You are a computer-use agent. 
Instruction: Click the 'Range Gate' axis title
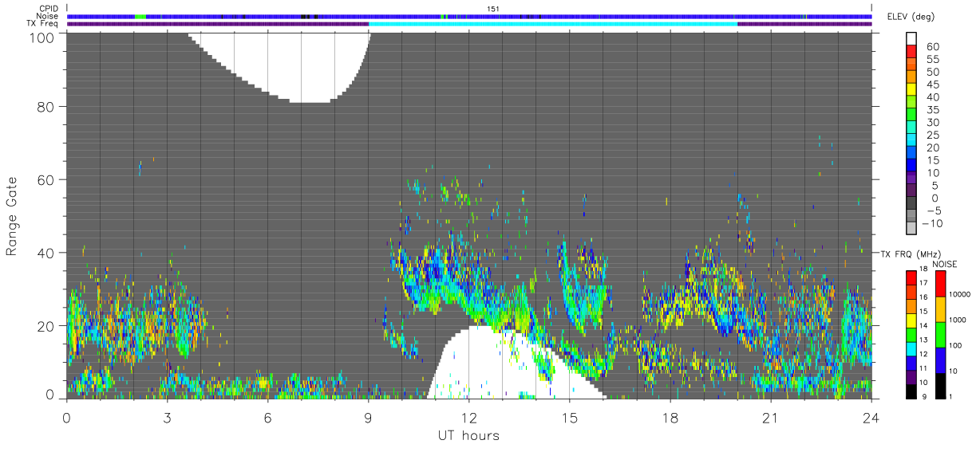tap(12, 215)
